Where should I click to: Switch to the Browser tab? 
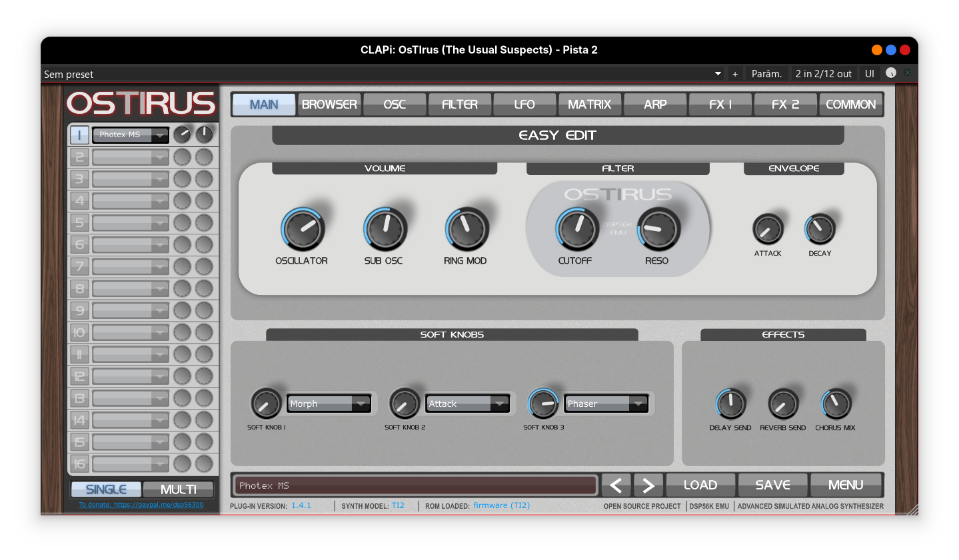tap(329, 105)
